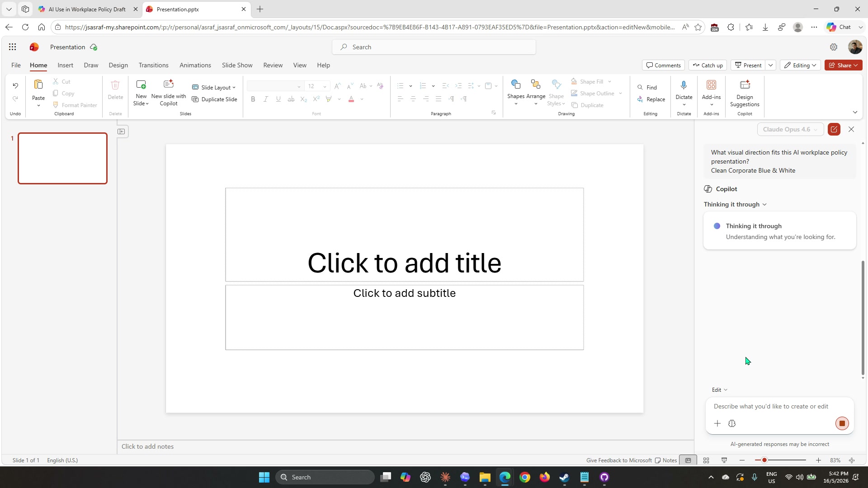Click the Find magnifier in Editing group
The height and width of the screenshot is (488, 868).
tap(640, 88)
